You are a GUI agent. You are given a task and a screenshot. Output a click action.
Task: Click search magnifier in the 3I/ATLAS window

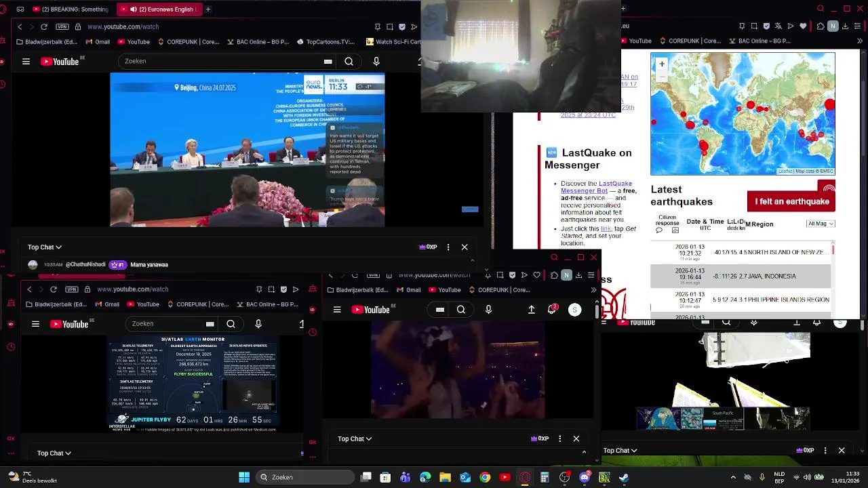(x=231, y=324)
